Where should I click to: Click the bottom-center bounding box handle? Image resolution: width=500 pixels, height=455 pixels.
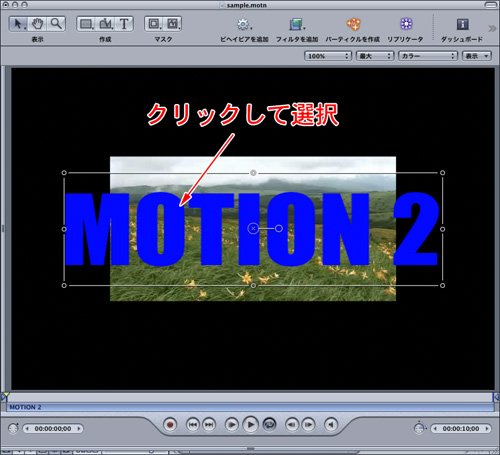coord(253,285)
